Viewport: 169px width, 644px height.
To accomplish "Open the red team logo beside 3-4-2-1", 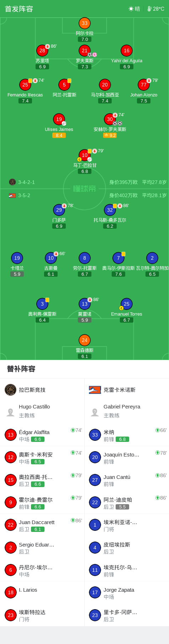I will [x=12, y=182].
